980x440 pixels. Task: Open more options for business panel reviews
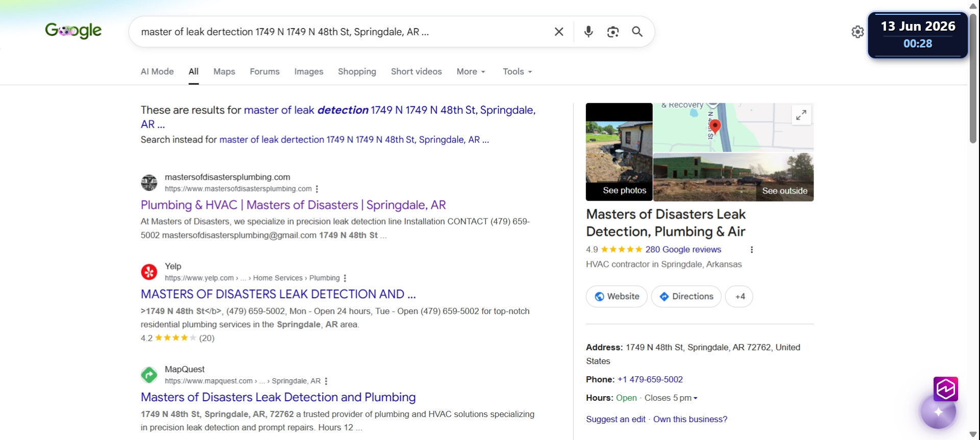tap(751, 250)
